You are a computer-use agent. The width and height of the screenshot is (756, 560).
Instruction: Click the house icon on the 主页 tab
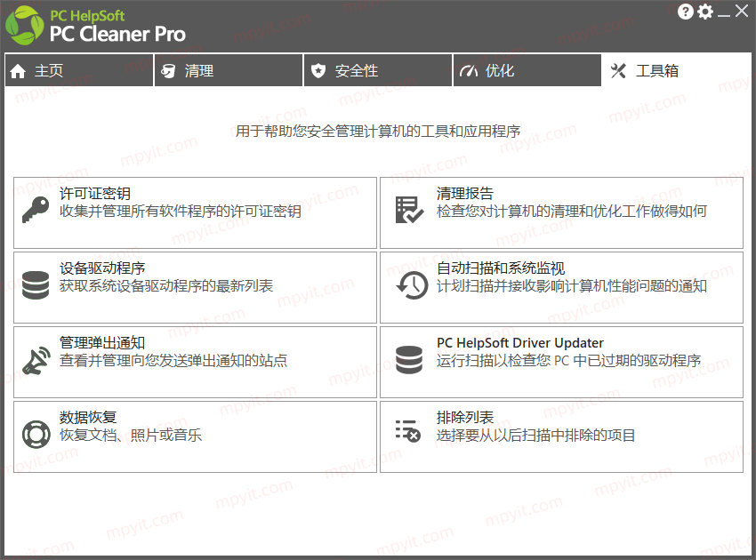click(x=18, y=71)
